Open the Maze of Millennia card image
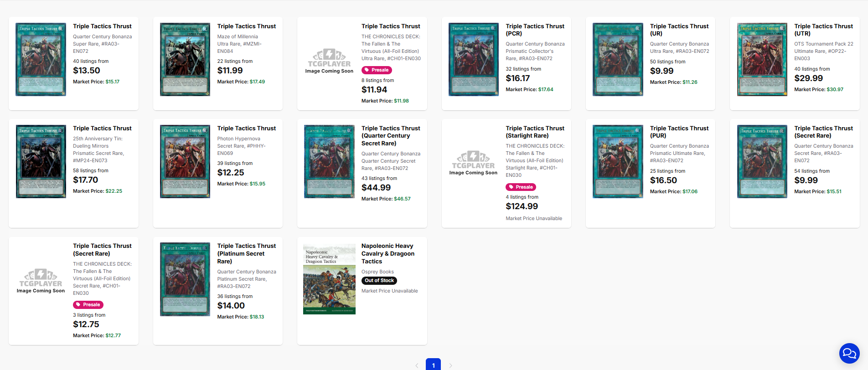This screenshot has height=370, width=868. [185, 59]
